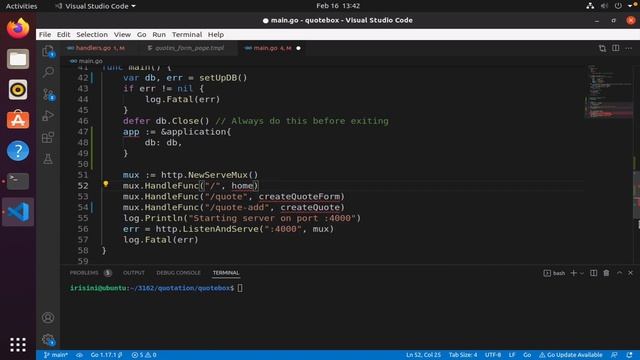The image size is (640, 360).
Task: Click the sync/watch eye icon in status bar
Action: pyautogui.click(x=79, y=355)
